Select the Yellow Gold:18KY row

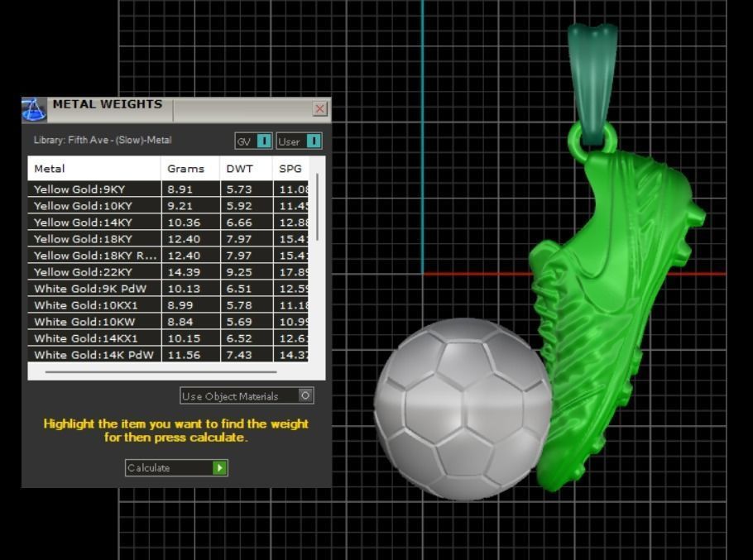pos(168,239)
